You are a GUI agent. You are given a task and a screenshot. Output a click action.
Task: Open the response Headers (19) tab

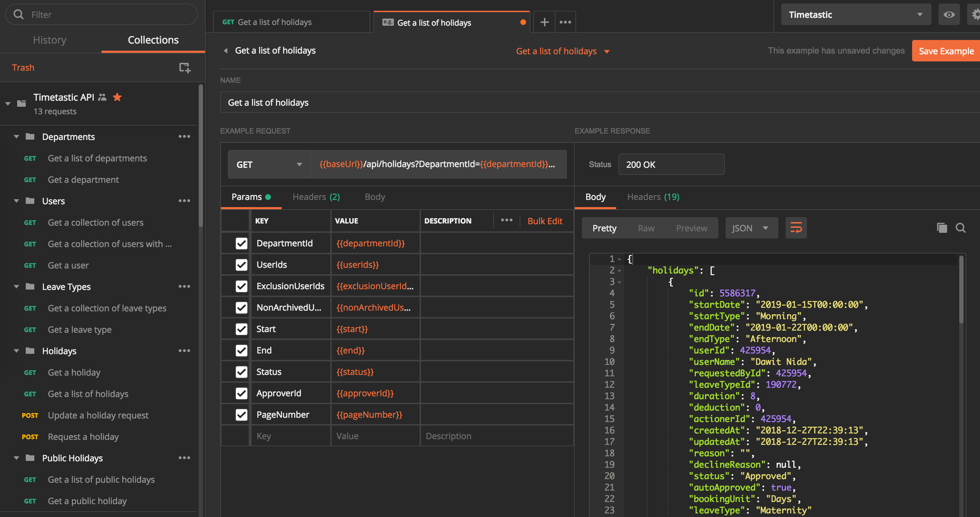(653, 197)
